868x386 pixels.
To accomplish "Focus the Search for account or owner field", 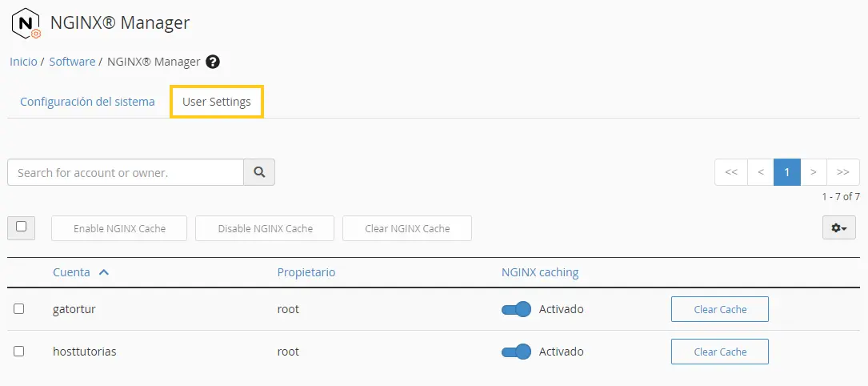I will tap(126, 172).
